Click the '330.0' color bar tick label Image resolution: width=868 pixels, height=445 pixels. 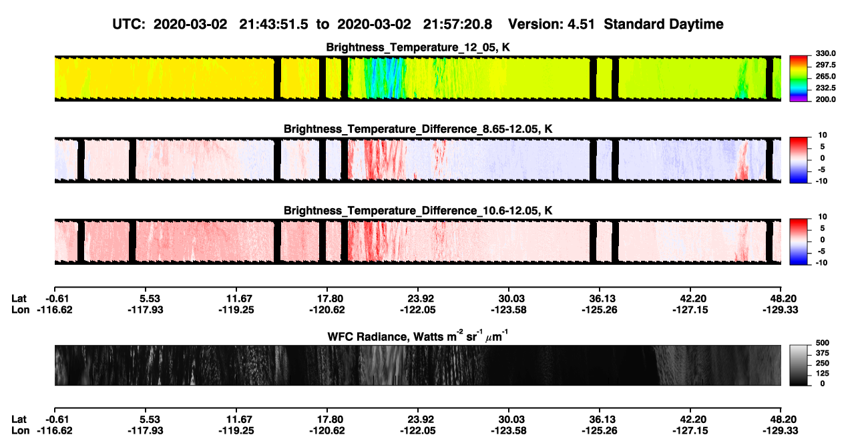(825, 53)
